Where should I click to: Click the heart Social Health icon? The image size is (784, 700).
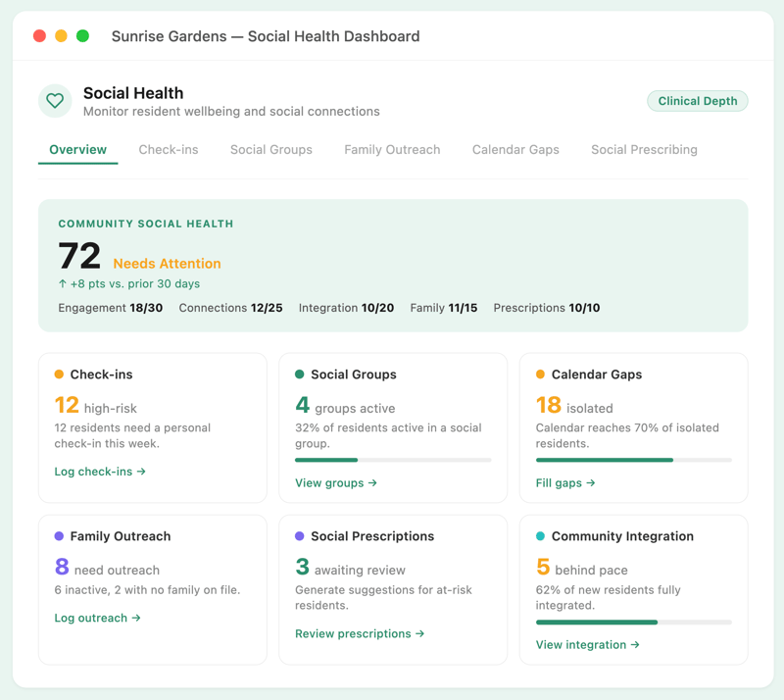pos(55,101)
